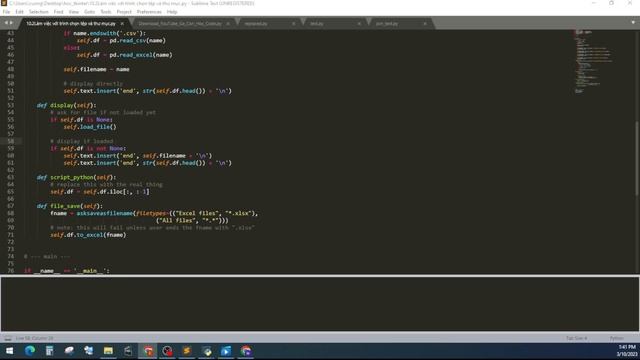Open the File menu
The width and height of the screenshot is (640, 360).
point(6,12)
